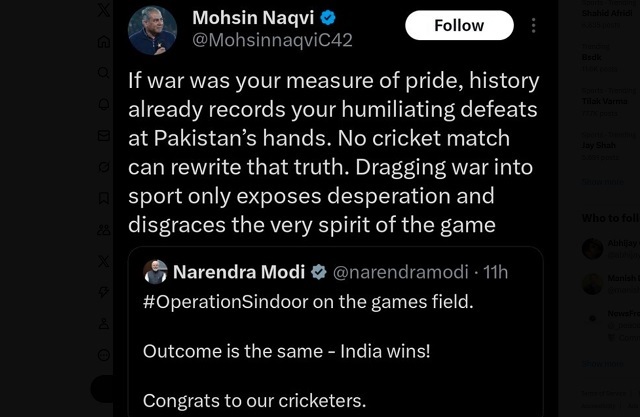Open Communities people icon
Image resolution: width=640 pixels, height=417 pixels.
tap(104, 230)
